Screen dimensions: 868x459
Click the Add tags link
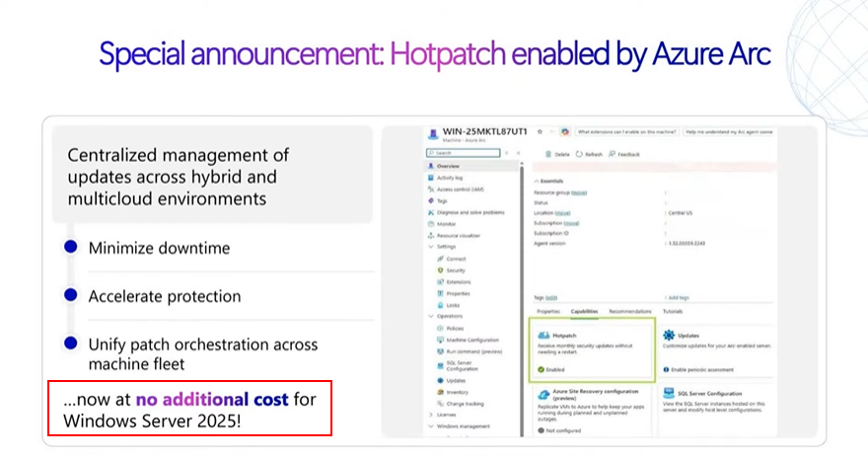(x=679, y=298)
